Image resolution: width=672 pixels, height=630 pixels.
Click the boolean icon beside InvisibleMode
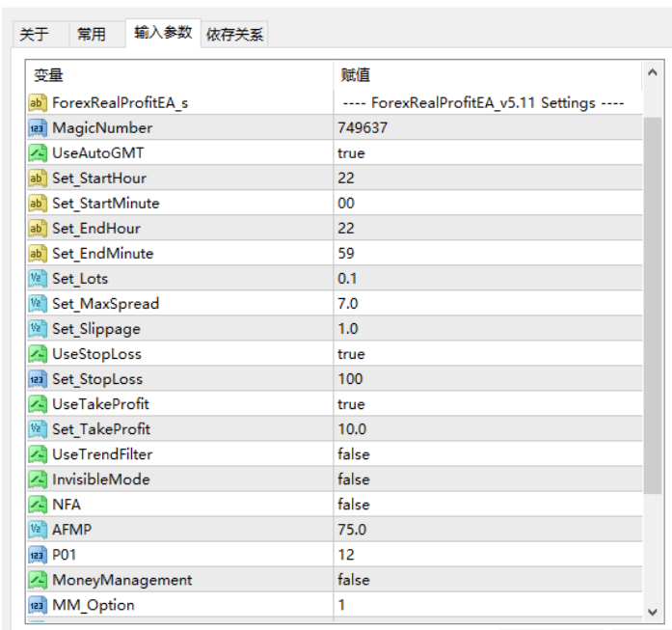click(x=38, y=479)
